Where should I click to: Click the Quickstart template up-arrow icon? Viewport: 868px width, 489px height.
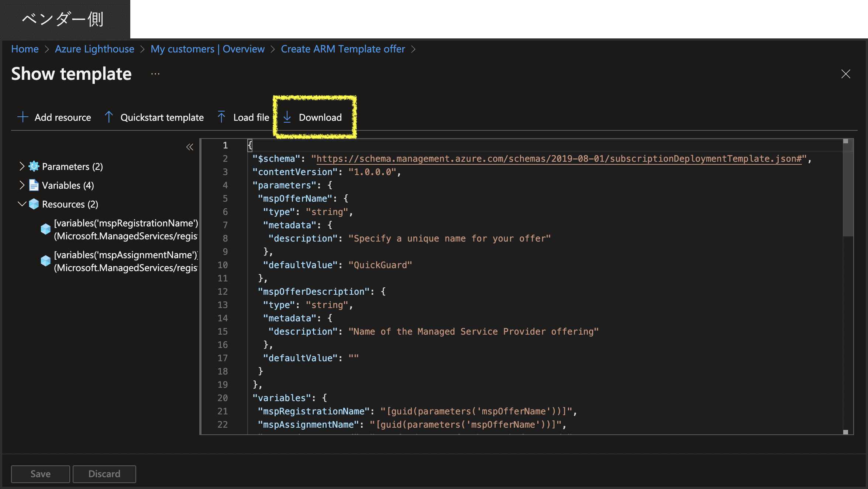[x=108, y=117]
